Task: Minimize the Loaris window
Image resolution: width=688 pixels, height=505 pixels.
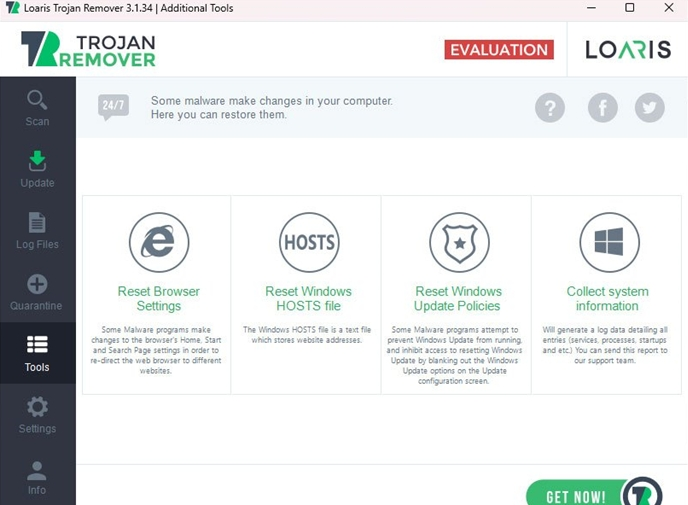Action: pos(591,8)
